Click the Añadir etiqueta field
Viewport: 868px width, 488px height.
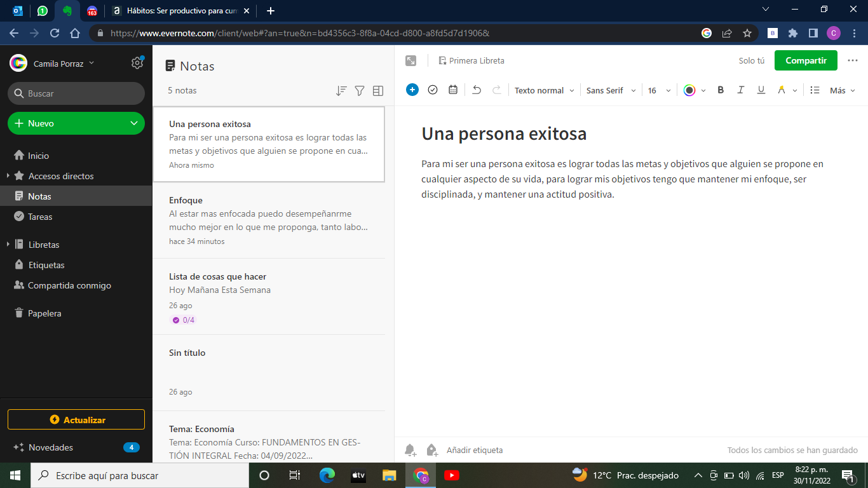475,450
